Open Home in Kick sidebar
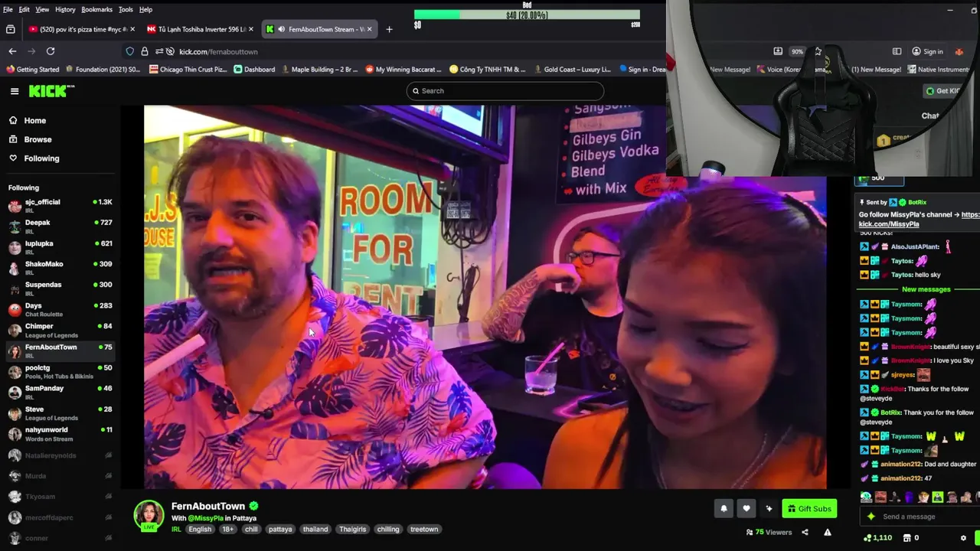The image size is (980, 551). point(34,120)
